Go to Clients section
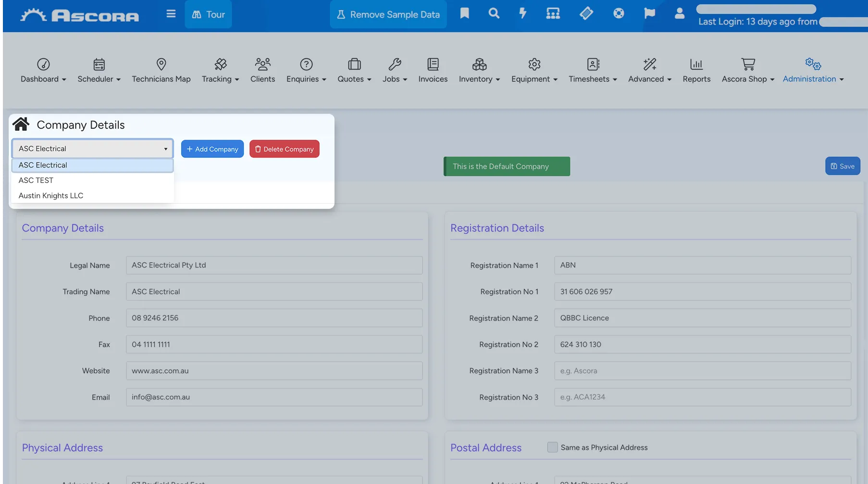 (262, 71)
